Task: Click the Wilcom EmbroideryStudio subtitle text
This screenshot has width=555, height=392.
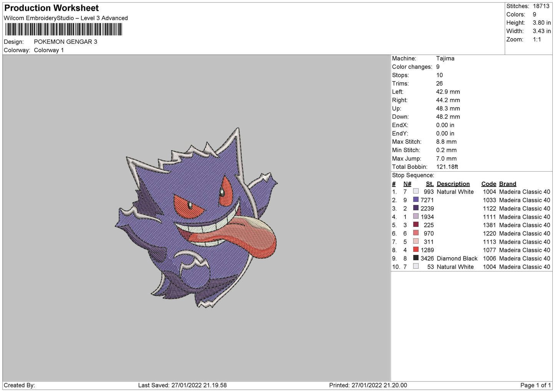Action: point(66,18)
